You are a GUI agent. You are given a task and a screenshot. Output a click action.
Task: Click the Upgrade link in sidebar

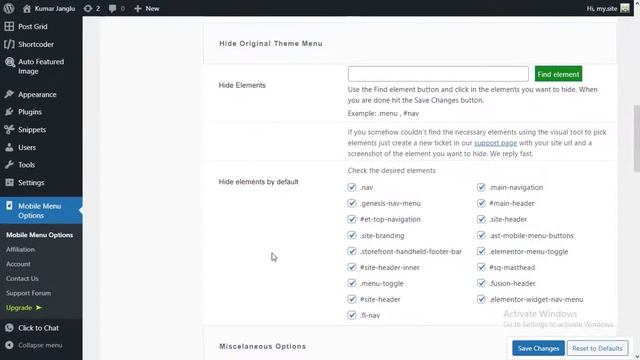pos(24,308)
